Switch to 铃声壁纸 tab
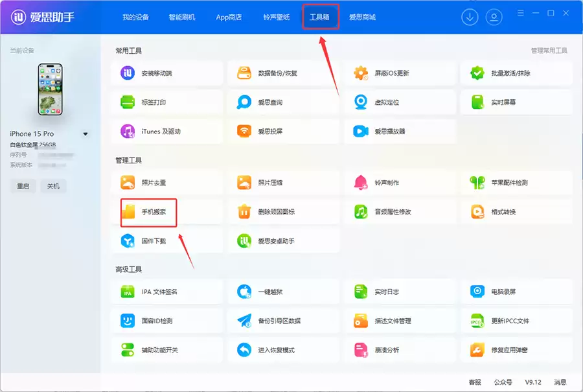Image resolution: width=583 pixels, height=392 pixels. coord(276,17)
